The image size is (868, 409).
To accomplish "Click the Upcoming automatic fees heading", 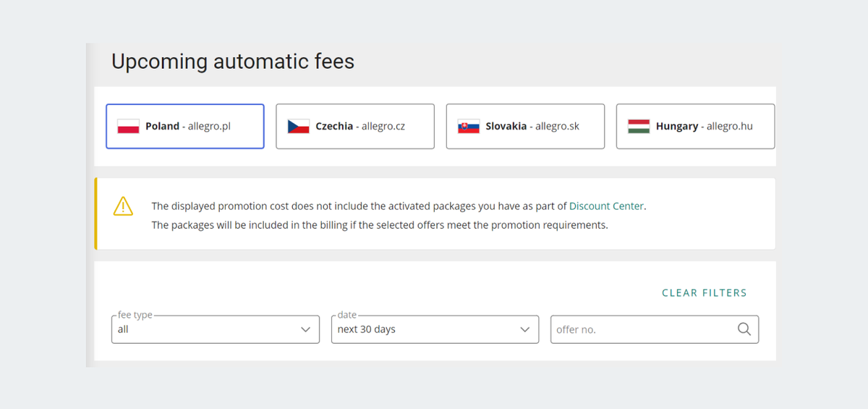I will (x=233, y=62).
